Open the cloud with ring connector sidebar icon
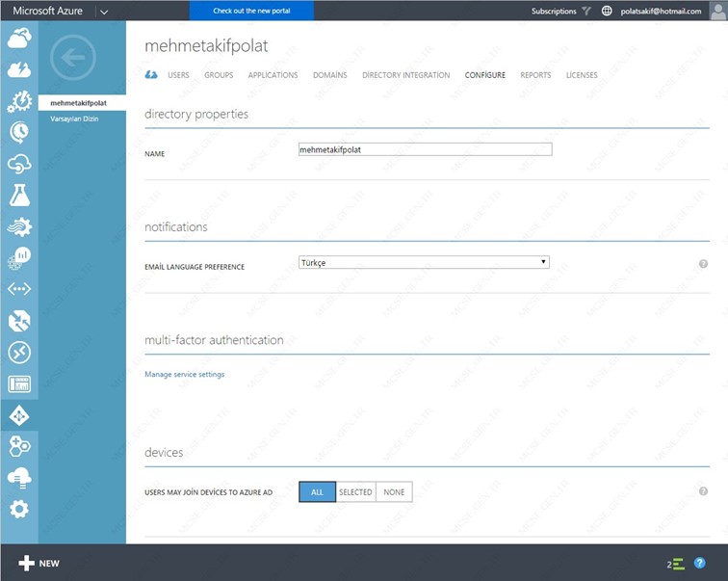 pos(19,164)
